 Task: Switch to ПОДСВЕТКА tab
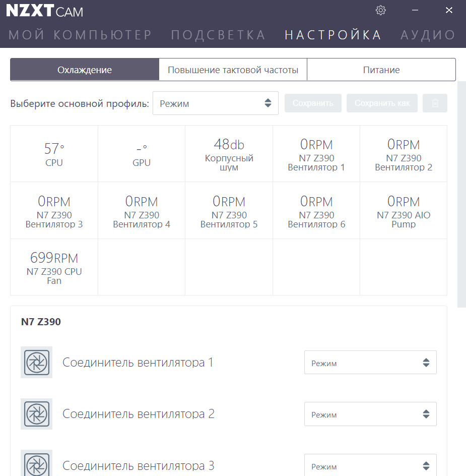point(219,35)
